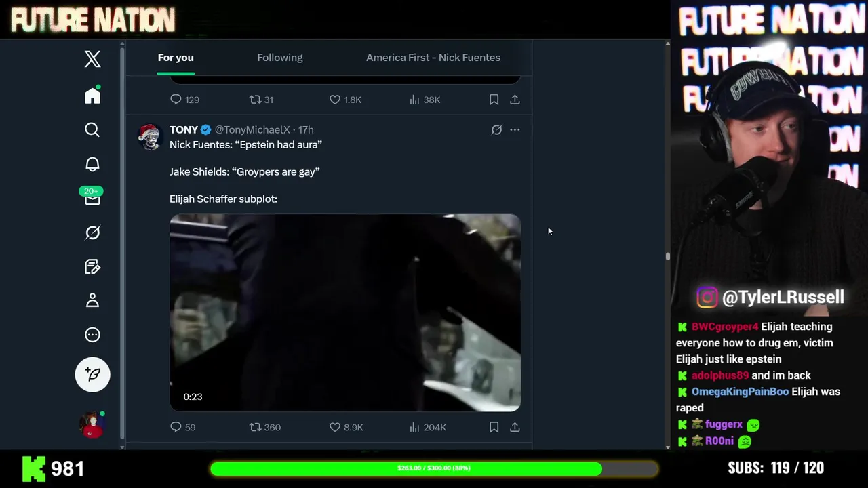Open the Search/Explore icon
Screen dimensions: 868x488
tap(92, 129)
